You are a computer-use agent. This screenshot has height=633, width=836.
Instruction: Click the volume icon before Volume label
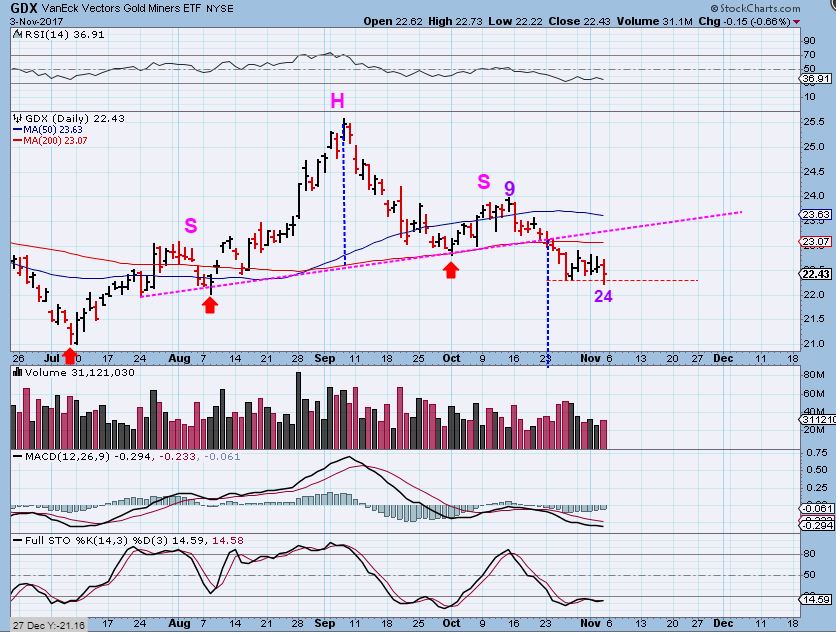click(18, 373)
